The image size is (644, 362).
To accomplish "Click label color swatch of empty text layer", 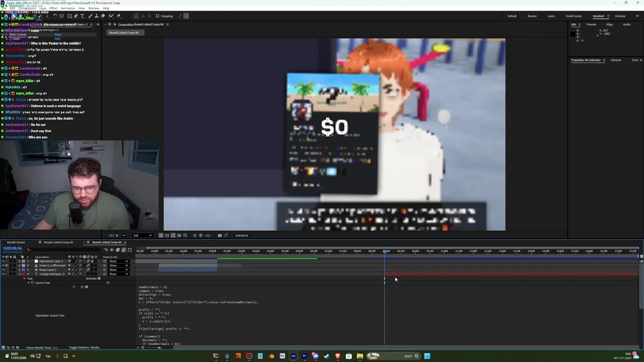I will 23,274.
